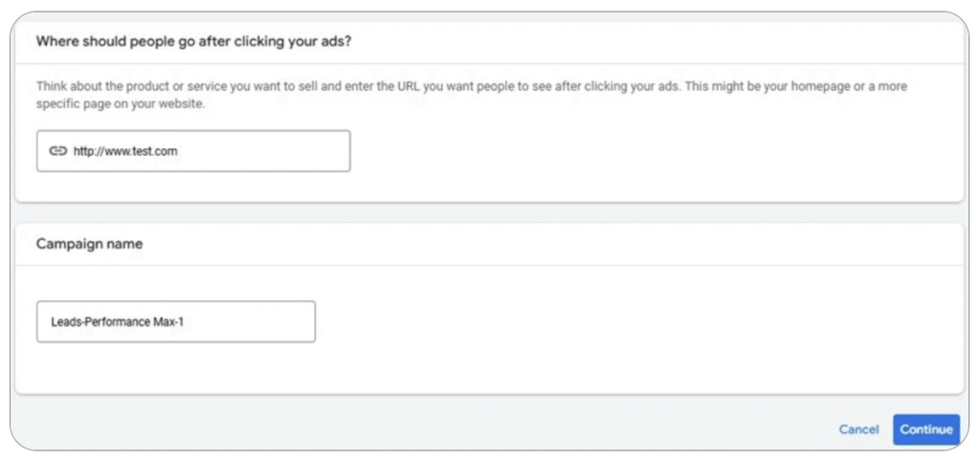
Task: Click the 'Where should people go' heading
Action: tap(193, 42)
